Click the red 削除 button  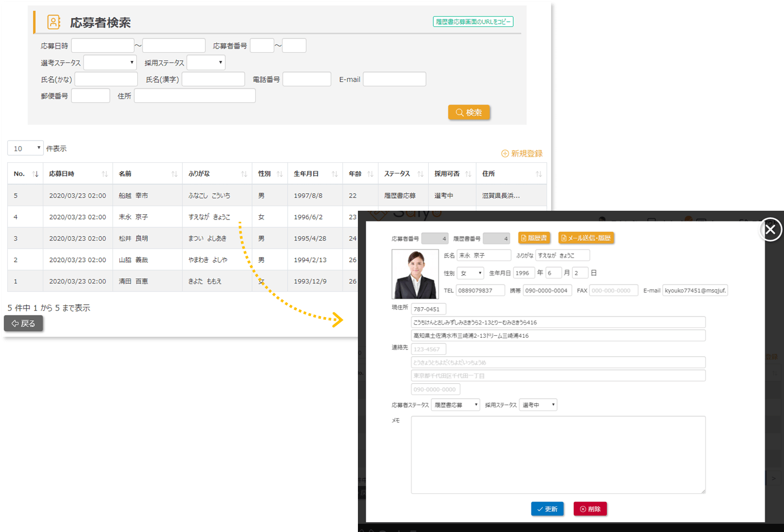[590, 509]
